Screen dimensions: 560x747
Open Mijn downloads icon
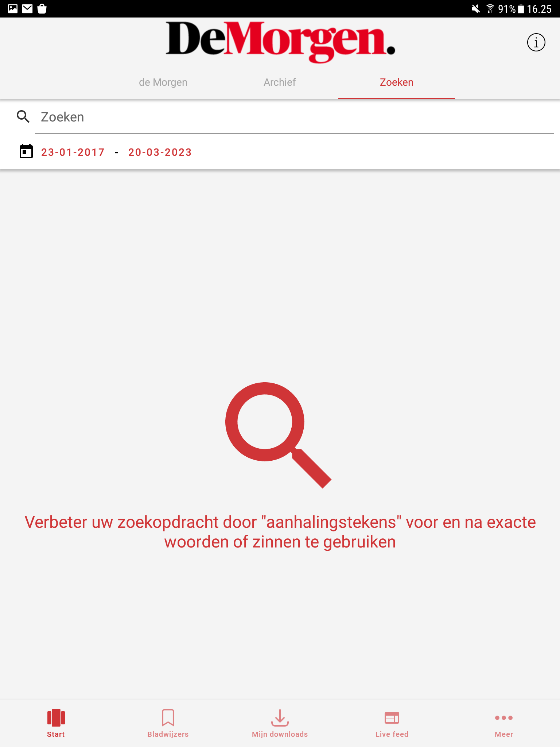[x=280, y=723]
